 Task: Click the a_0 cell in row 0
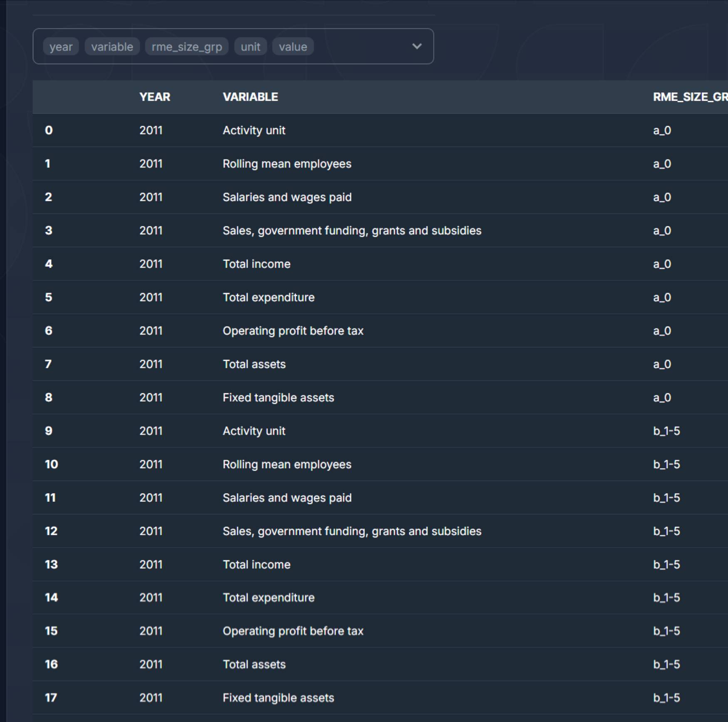point(662,130)
